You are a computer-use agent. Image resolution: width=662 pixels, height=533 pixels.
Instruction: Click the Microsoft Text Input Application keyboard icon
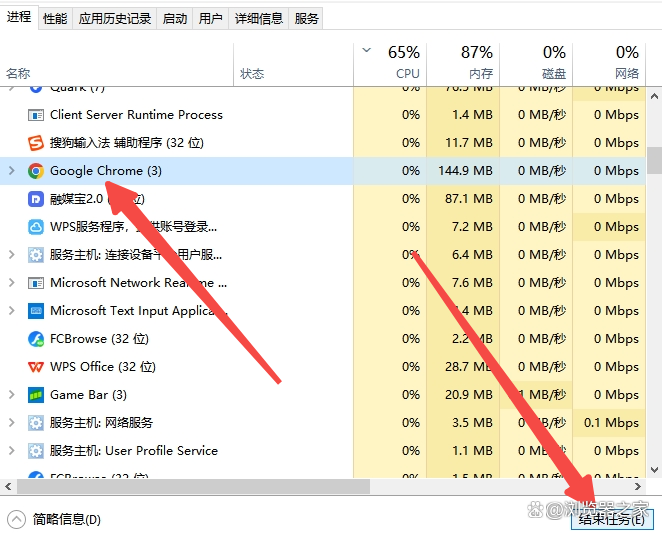36,311
